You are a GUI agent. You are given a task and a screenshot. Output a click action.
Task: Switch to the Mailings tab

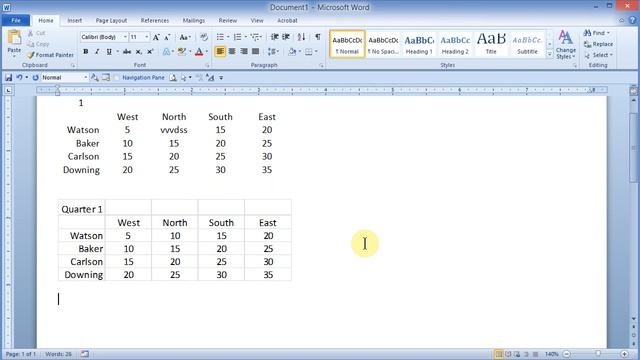click(193, 20)
